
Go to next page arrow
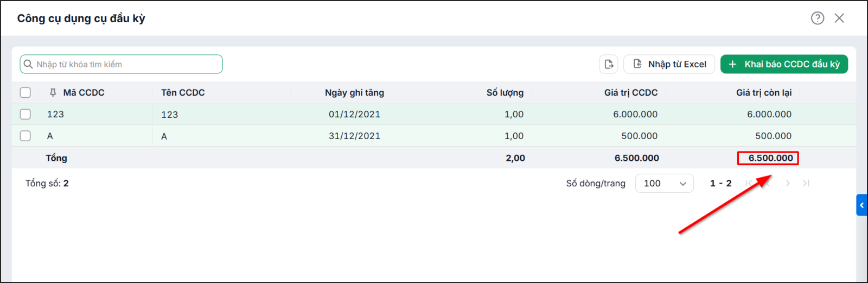point(788,184)
